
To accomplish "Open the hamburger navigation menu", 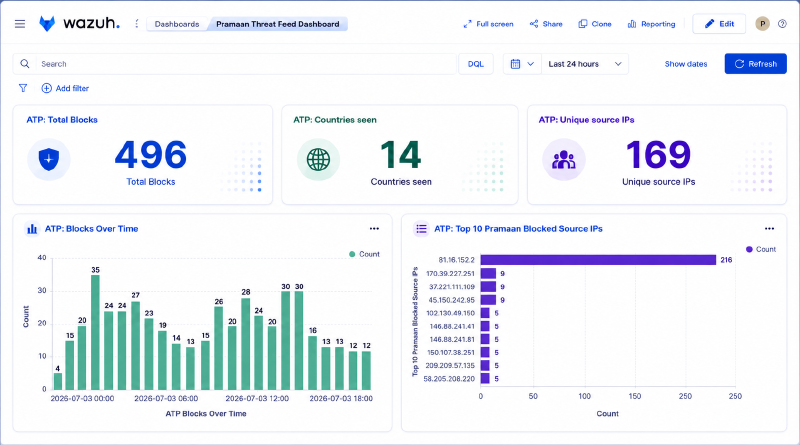I will coord(20,24).
